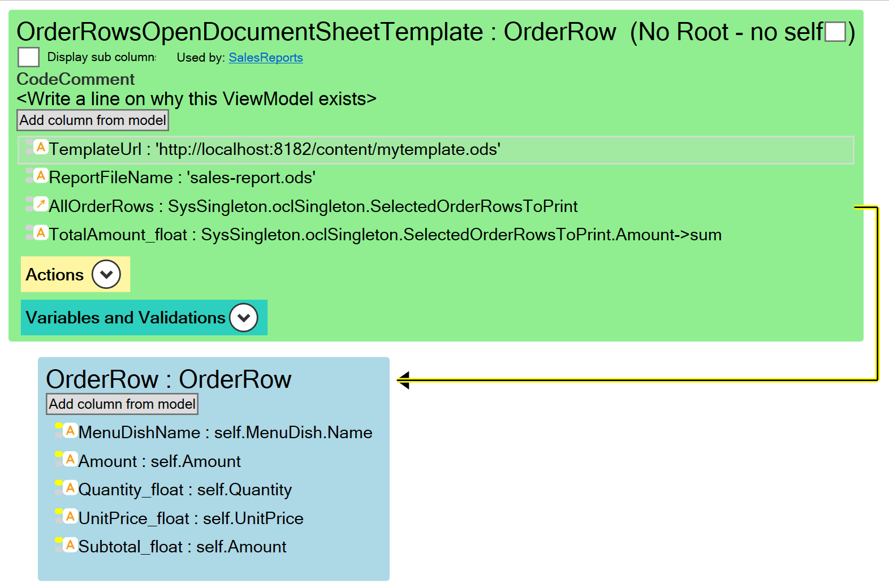Click the attribute icon beside MenuDishName
Screen dimensions: 889x588
(x=70, y=431)
